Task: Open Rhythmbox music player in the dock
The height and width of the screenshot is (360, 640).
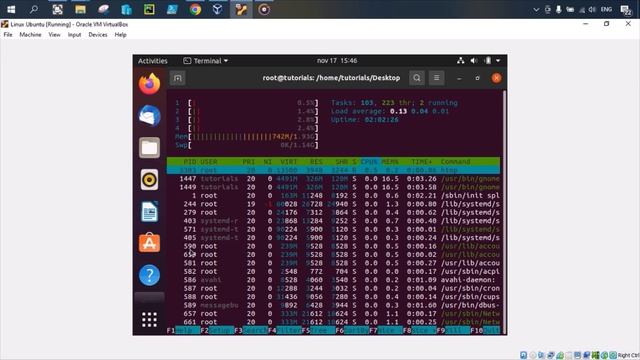Action: pyautogui.click(x=149, y=180)
